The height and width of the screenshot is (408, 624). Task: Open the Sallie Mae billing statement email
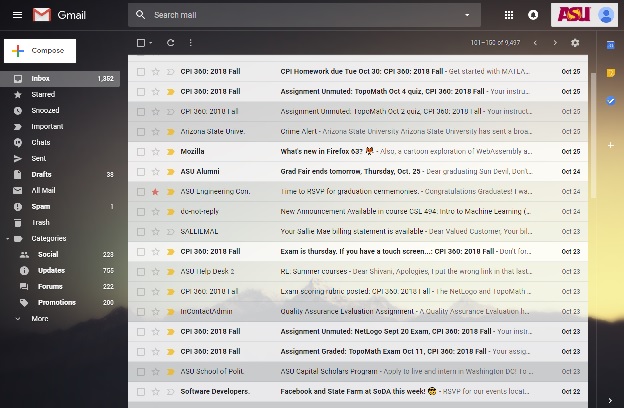coord(358,232)
